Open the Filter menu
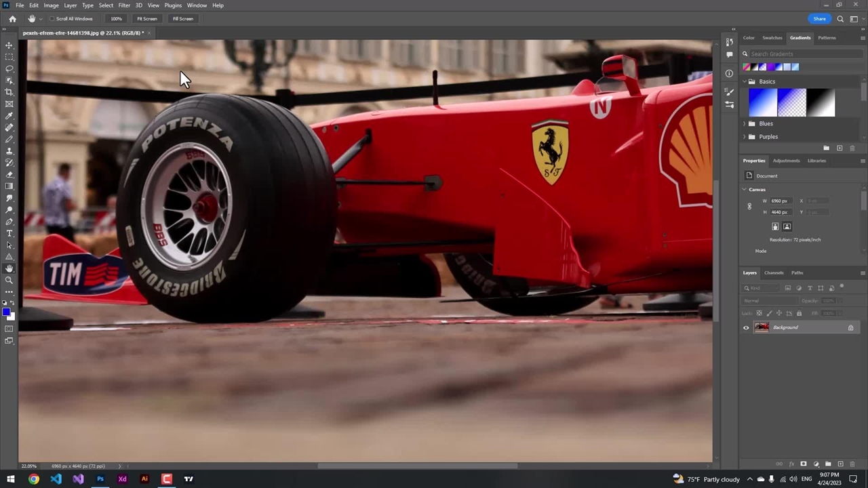The width and height of the screenshot is (868, 488). click(x=124, y=5)
